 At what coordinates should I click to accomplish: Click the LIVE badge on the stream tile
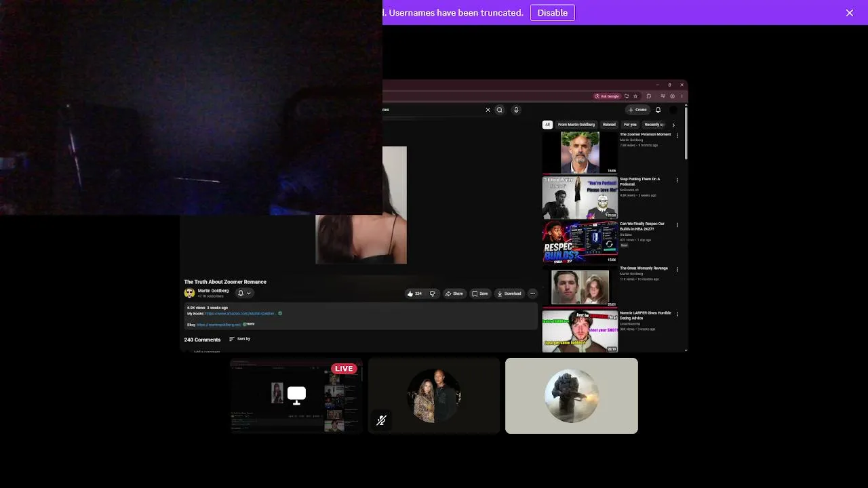pyautogui.click(x=344, y=369)
